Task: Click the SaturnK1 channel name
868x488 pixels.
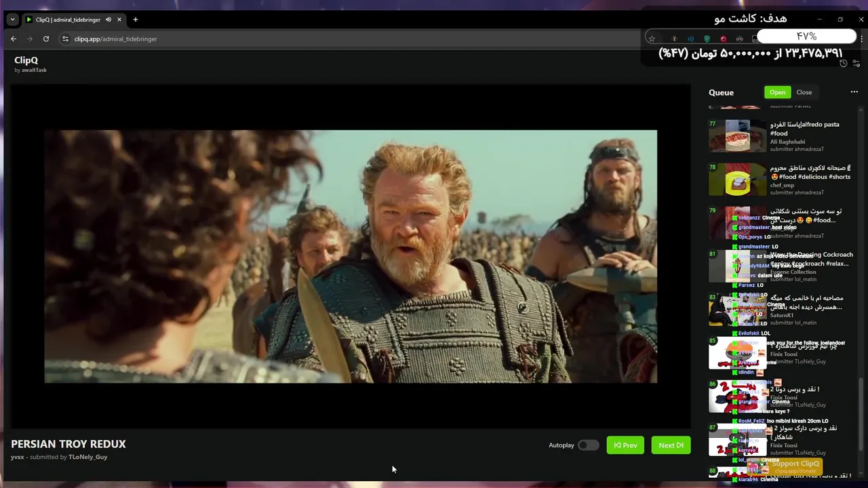Action: (781, 315)
